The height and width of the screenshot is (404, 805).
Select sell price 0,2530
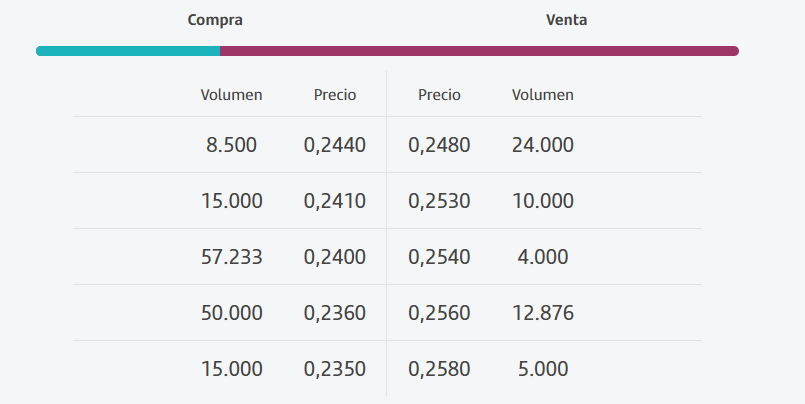(439, 201)
